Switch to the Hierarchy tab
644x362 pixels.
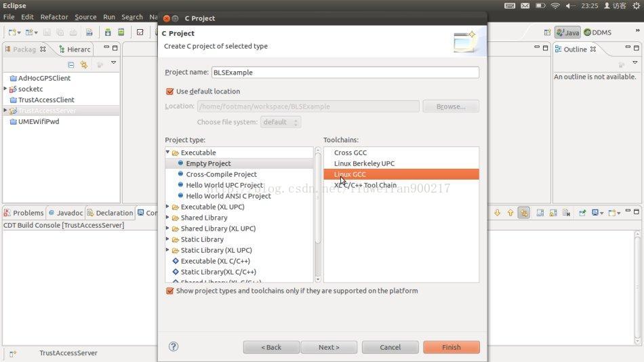tap(75, 49)
